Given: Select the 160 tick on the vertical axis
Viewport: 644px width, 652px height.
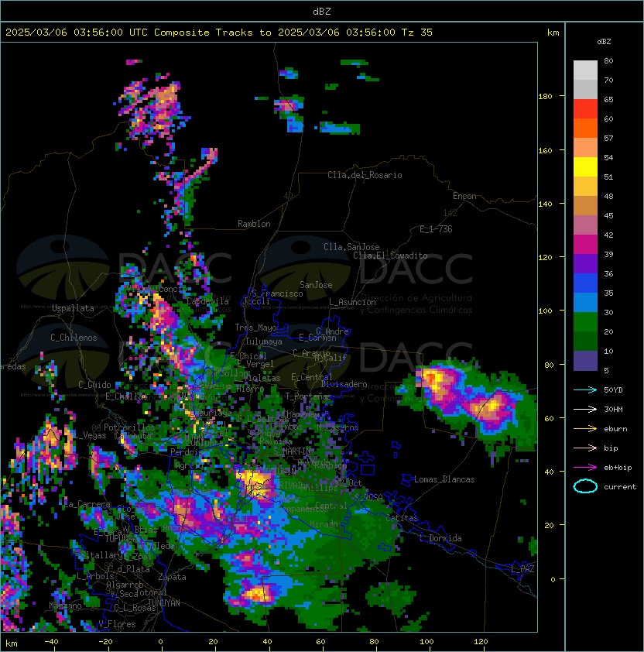Looking at the screenshot, I should (545, 150).
